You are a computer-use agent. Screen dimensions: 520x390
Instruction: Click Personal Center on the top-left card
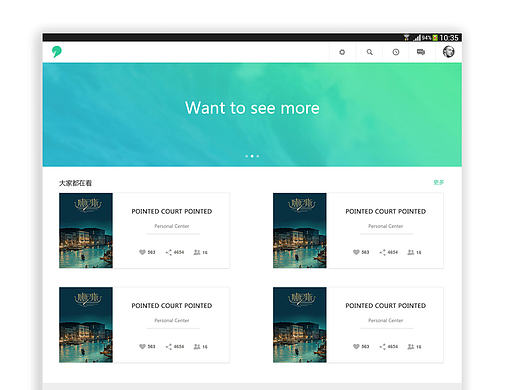coord(172,226)
